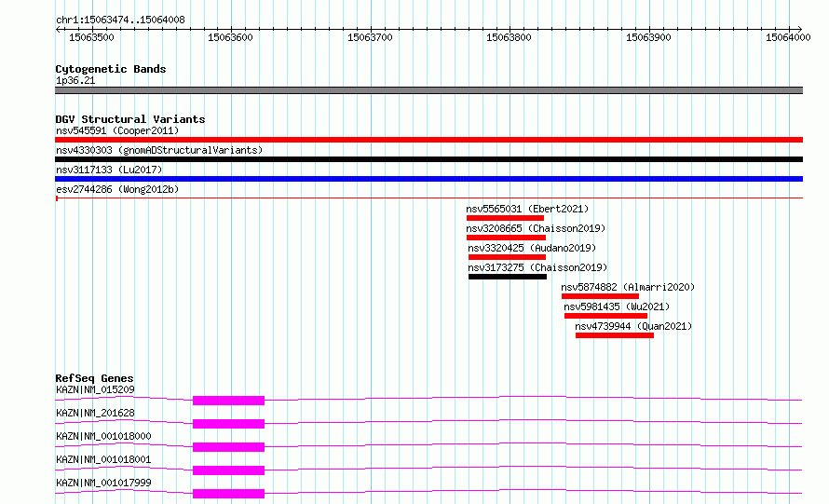
Task: Open variant nsv3320425 (Audano2019) label
Action: (x=532, y=248)
